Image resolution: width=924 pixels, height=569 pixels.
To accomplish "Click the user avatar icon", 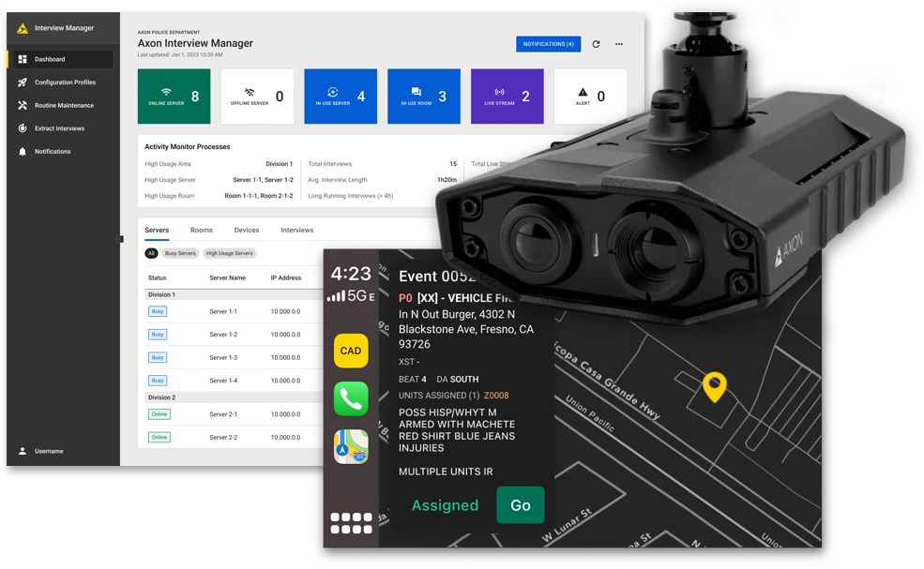I will 23,451.
